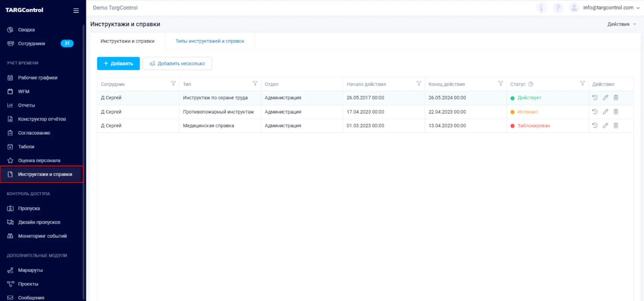Delete the Медицинская справка row
The image size is (644, 301).
(616, 125)
